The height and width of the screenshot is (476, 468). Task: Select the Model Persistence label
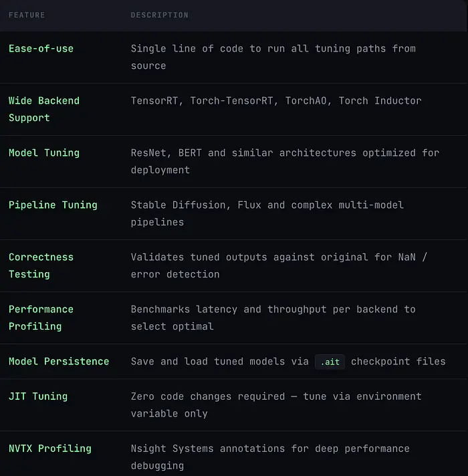58,362
